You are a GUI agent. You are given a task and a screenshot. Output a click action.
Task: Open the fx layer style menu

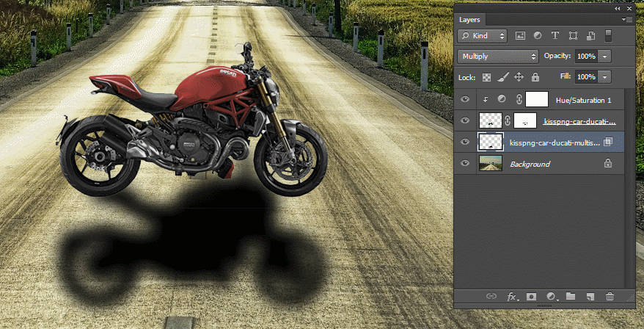(x=512, y=297)
